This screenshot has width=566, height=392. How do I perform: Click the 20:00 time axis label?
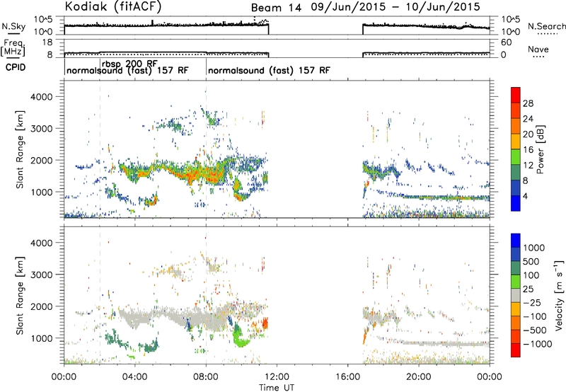[x=418, y=377]
